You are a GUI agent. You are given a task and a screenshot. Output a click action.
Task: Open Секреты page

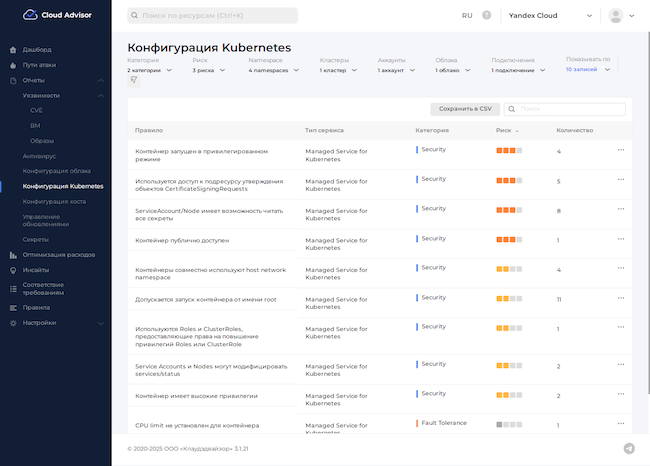tap(36, 240)
